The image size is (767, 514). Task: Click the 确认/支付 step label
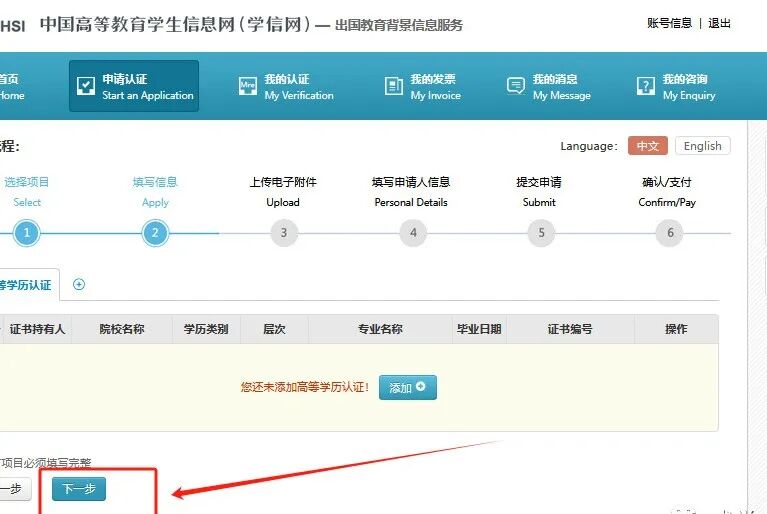667,192
